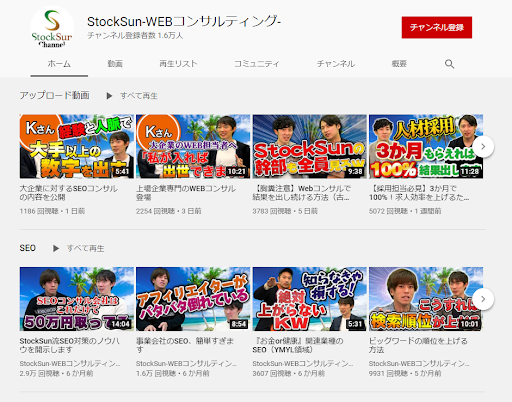Viewport: 512px width, 402px height.
Task: Click the StockSun channel avatar logo
Action: (52, 27)
